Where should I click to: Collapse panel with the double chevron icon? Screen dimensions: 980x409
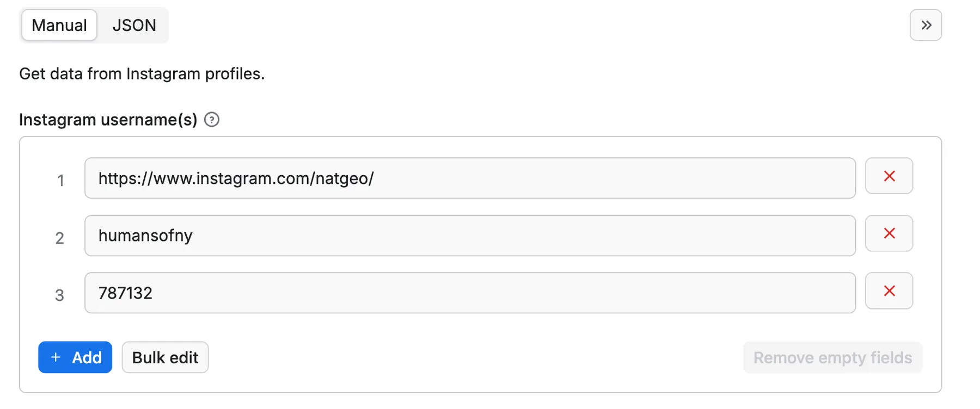point(926,25)
